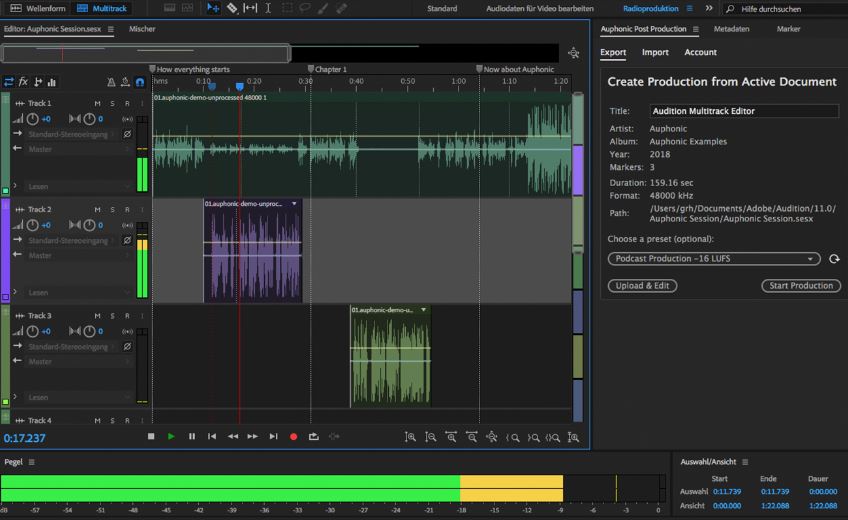Viewport: 848px width, 520px height.
Task: Select the Razor tool
Action: tap(232, 8)
